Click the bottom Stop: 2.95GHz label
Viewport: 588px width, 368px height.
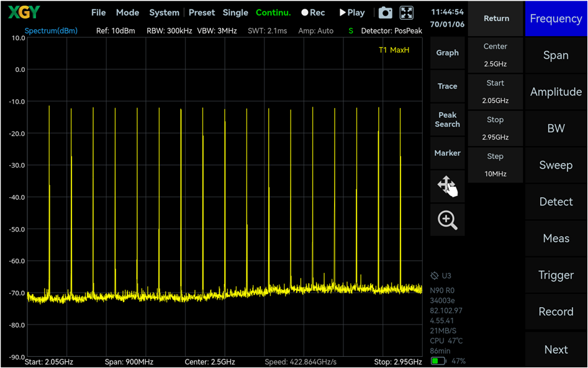point(398,362)
